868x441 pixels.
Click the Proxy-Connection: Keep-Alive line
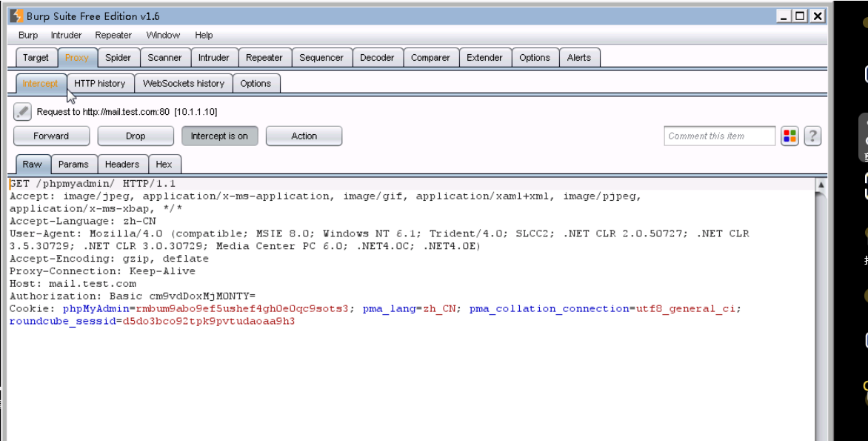pyautogui.click(x=102, y=271)
